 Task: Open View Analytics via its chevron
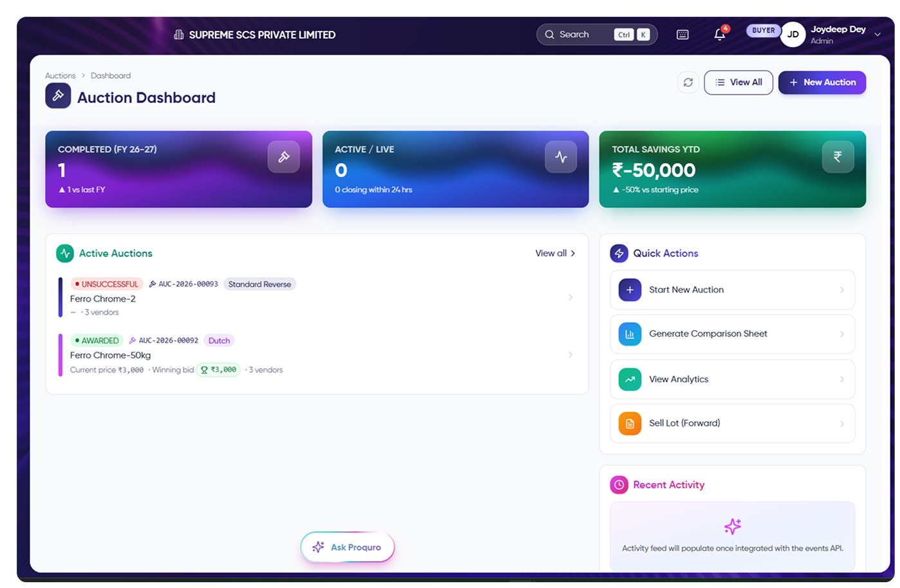(842, 380)
